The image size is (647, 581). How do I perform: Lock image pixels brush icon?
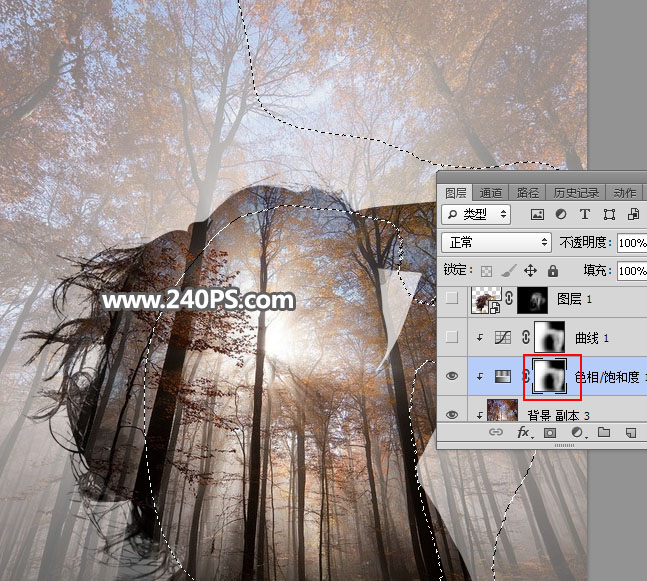[508, 271]
